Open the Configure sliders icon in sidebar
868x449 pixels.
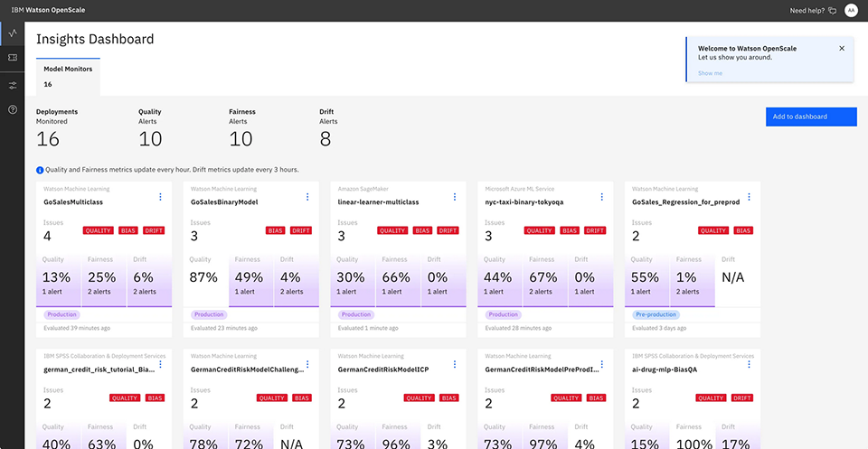[x=13, y=85]
